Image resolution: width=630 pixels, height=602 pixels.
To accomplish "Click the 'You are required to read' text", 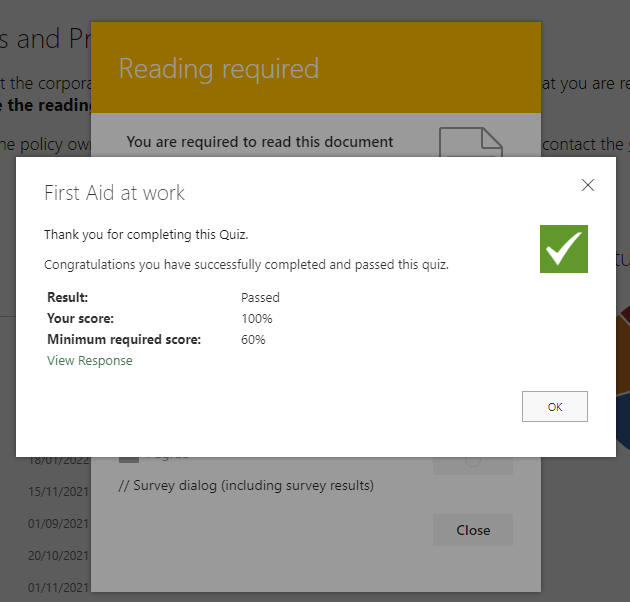I will coord(260,142).
